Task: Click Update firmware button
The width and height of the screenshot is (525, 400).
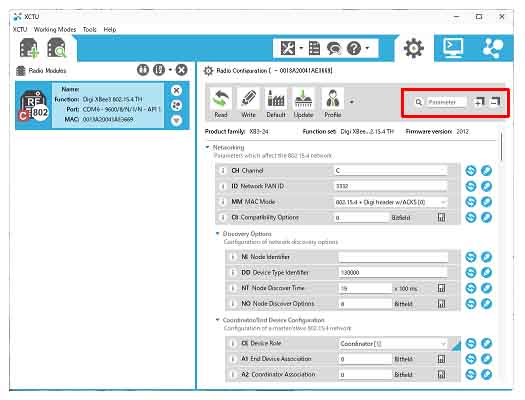Action: coord(303,103)
